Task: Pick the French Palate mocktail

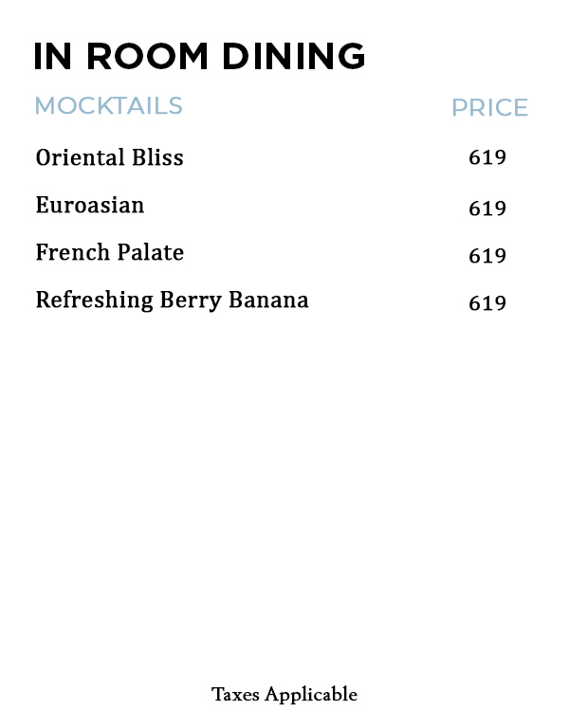Action: pos(109,253)
